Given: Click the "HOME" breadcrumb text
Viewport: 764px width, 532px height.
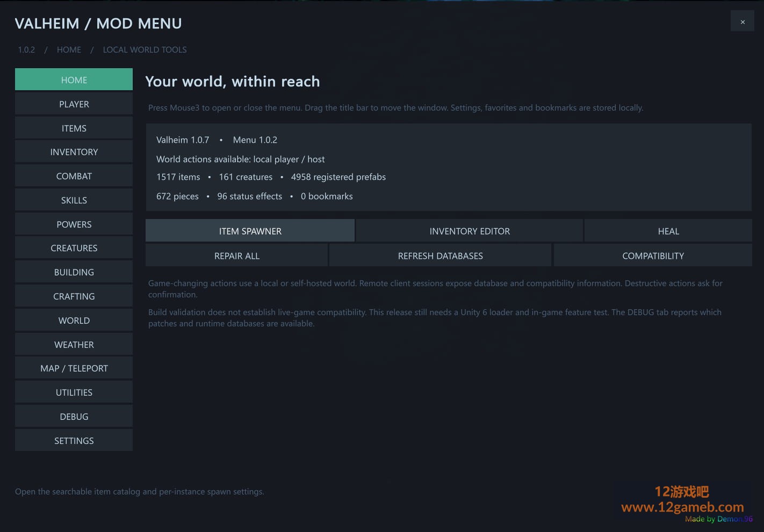Looking at the screenshot, I should [x=69, y=50].
